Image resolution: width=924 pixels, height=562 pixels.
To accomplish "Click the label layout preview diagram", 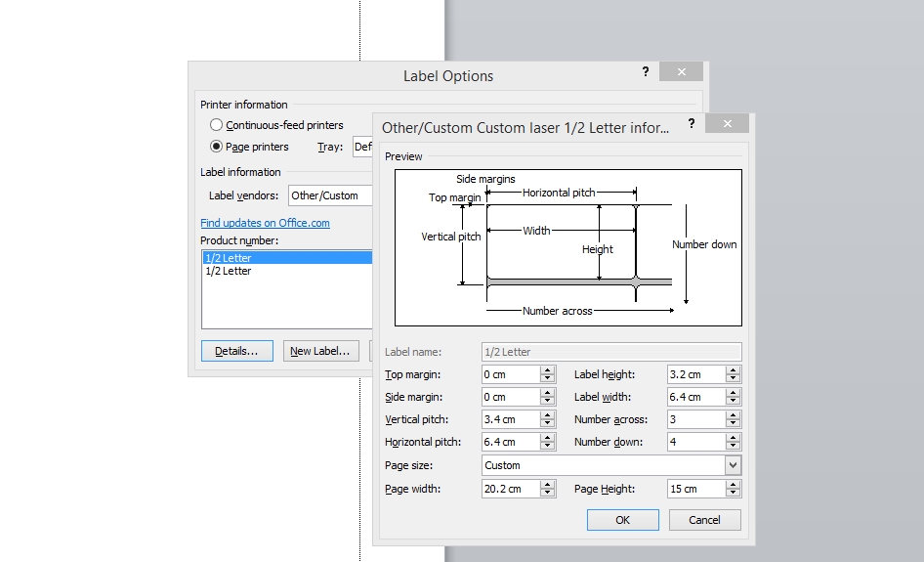I will tap(568, 247).
